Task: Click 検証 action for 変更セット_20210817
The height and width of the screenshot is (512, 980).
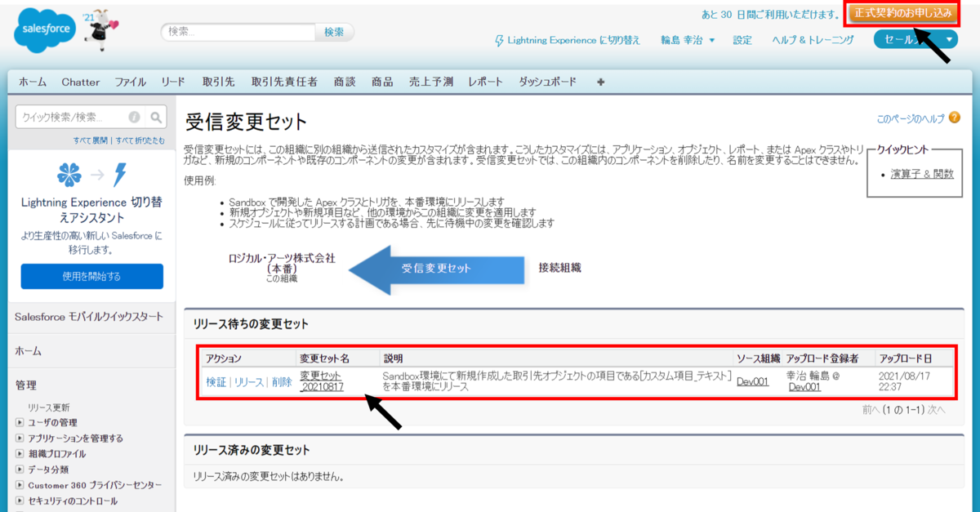Action: pyautogui.click(x=216, y=381)
